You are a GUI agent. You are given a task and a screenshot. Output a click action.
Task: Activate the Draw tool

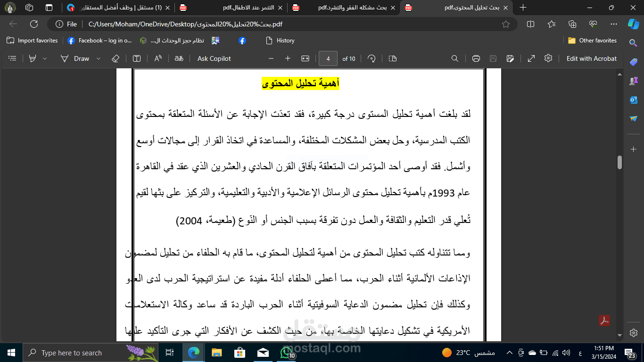coord(75,58)
